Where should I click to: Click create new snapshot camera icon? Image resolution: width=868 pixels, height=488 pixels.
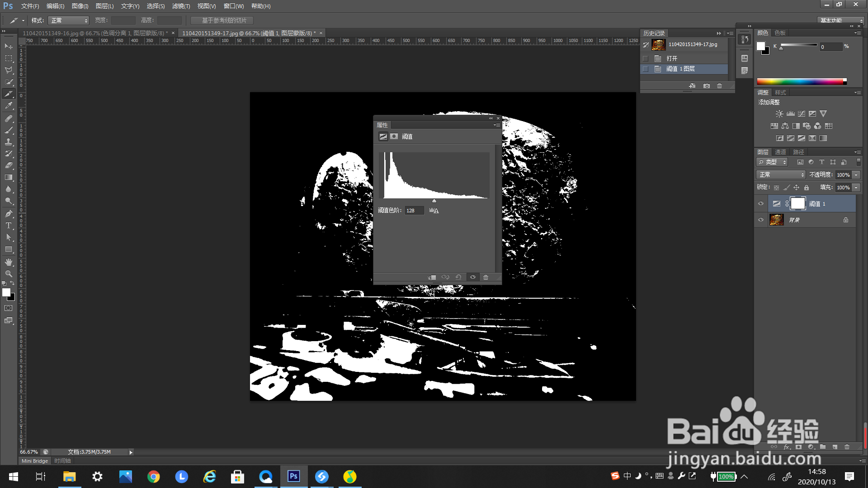pos(706,86)
